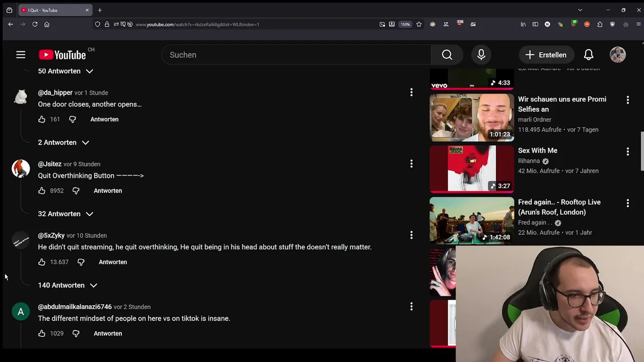Open the @da_hipper channel link

[x=55, y=93]
